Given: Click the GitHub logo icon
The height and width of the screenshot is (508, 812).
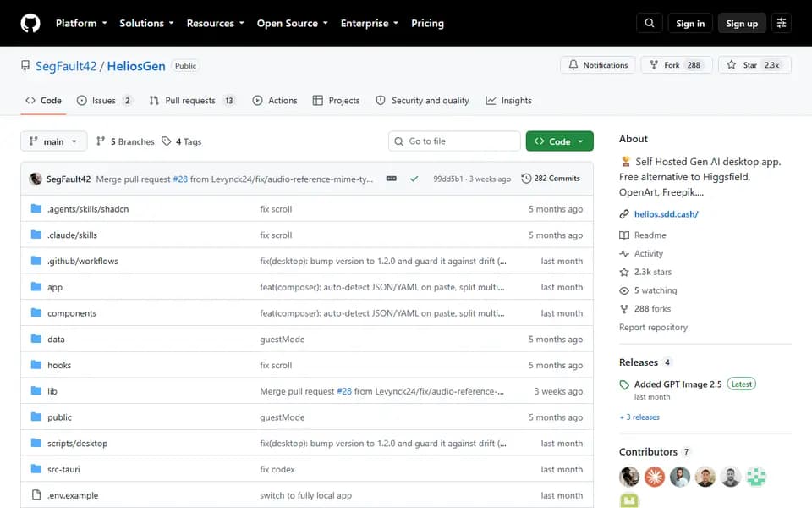Looking at the screenshot, I should (x=30, y=24).
